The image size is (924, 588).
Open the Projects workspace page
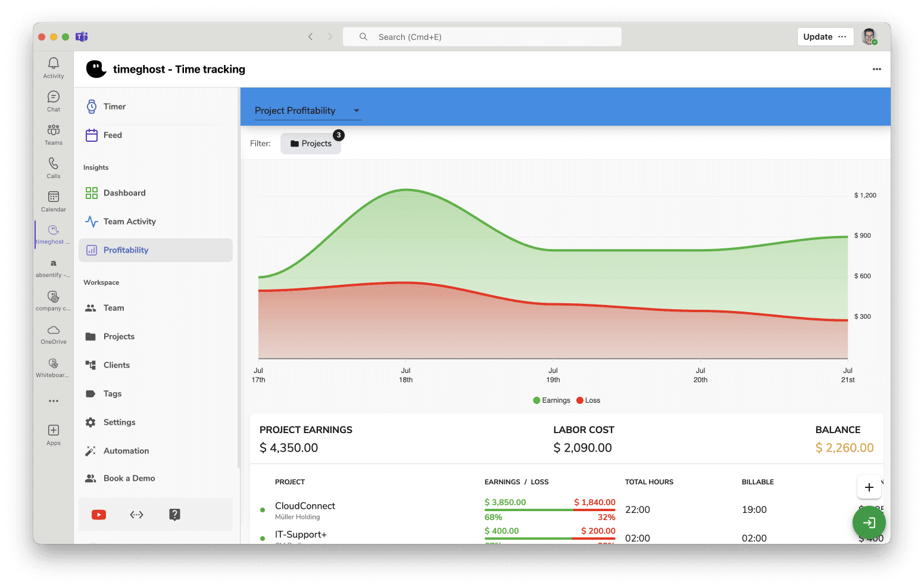point(155,337)
